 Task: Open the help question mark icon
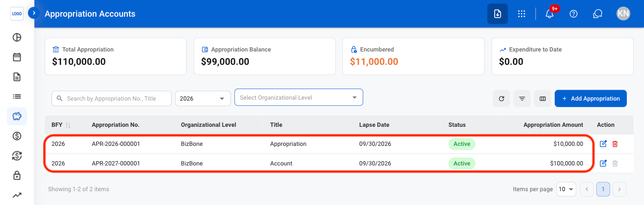pos(574,14)
